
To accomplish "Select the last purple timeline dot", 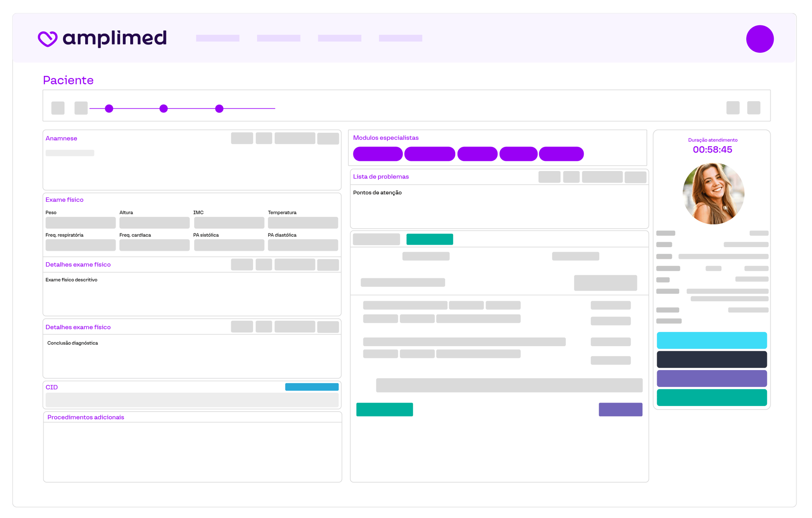I will click(x=219, y=108).
